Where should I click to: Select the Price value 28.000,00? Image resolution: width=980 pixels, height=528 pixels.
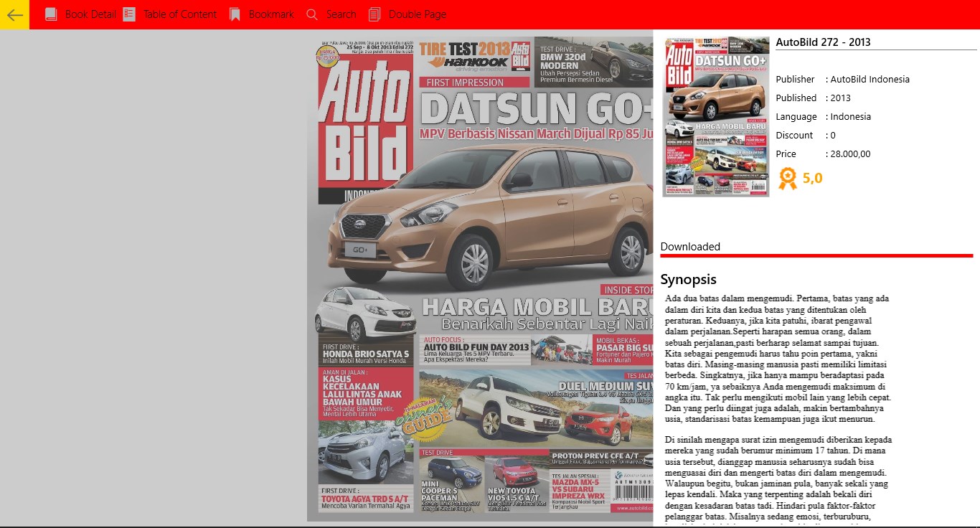pos(851,154)
